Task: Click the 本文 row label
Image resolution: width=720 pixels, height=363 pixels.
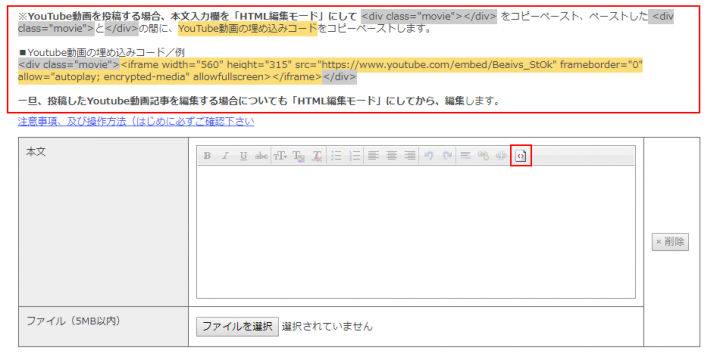Action: click(36, 152)
